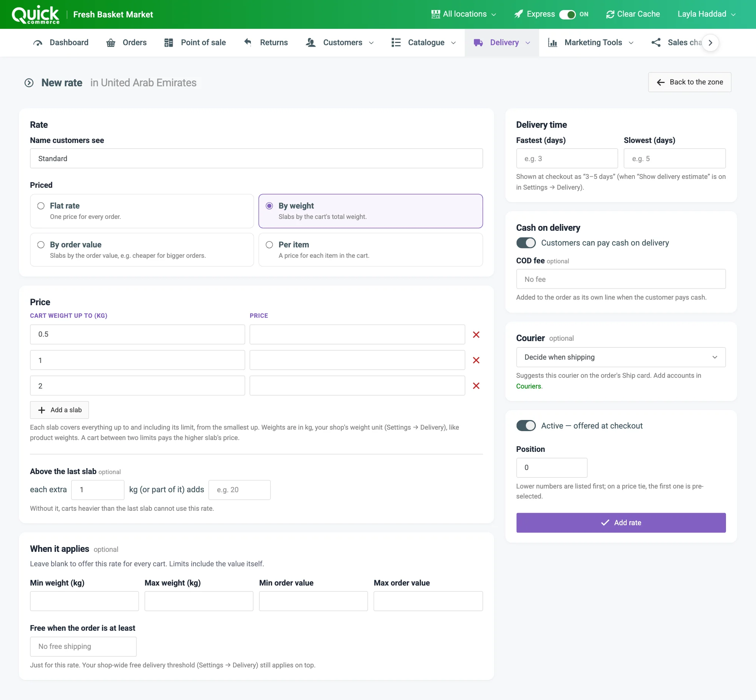Click the COD fee input field
The width and height of the screenshot is (756, 700).
621,279
